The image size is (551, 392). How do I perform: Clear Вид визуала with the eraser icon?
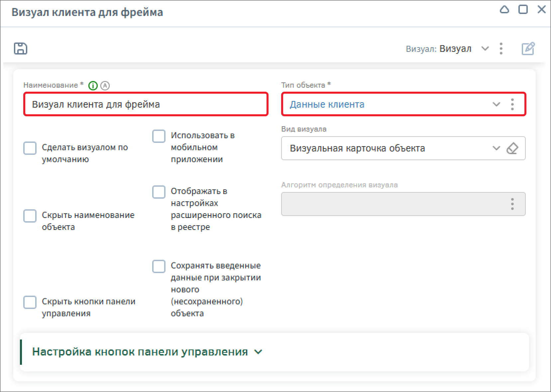(512, 148)
